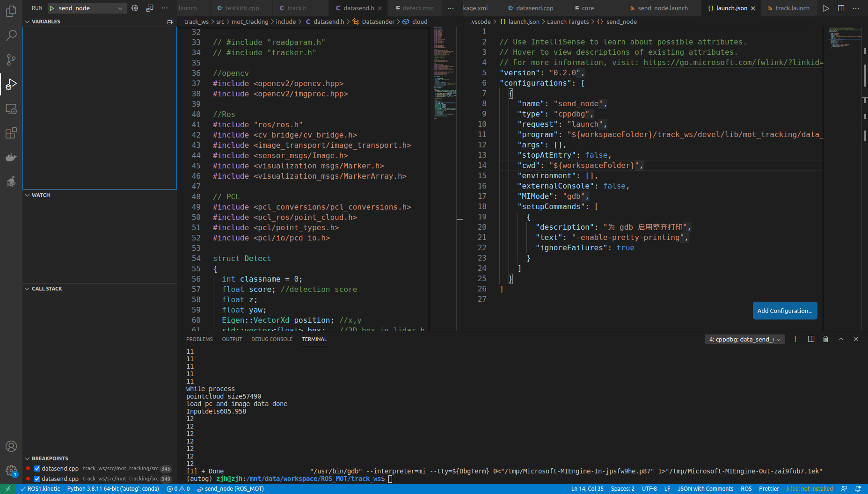Collapse all variables icon
868x494 pixels.
pos(170,22)
